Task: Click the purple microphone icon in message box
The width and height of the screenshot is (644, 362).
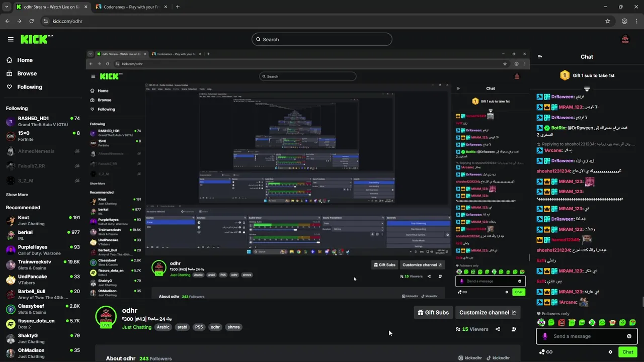Action: [545, 336]
